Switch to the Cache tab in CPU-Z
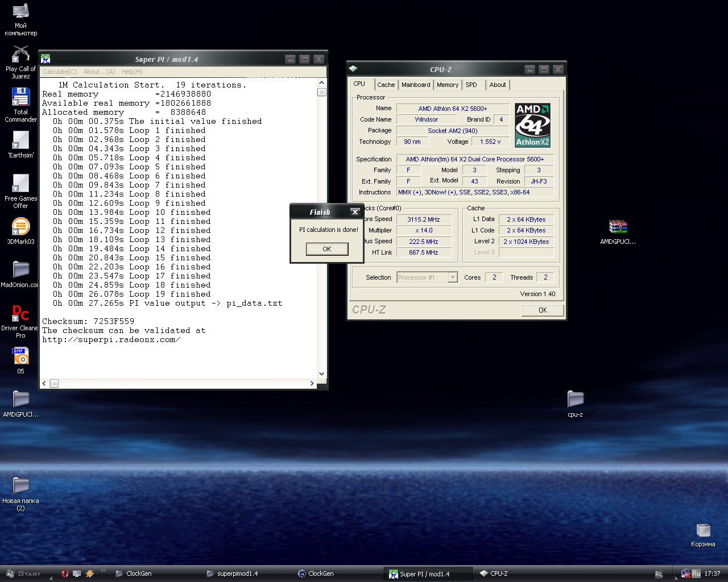This screenshot has width=728, height=582. click(x=386, y=85)
